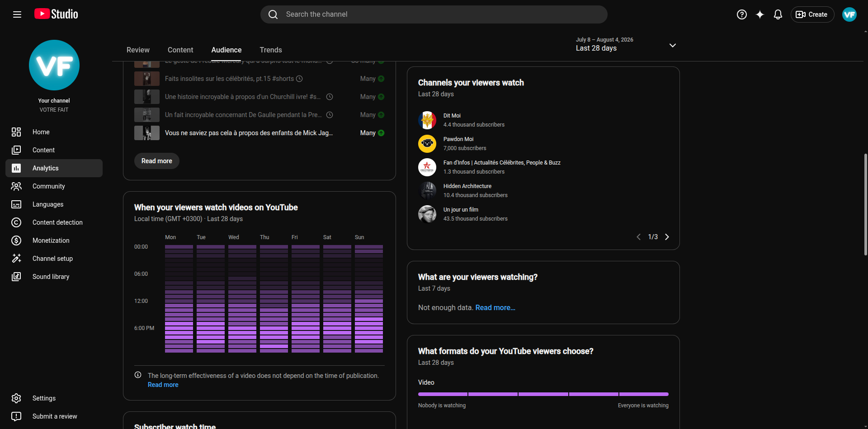Open the Fan d'Infos channel link
The height and width of the screenshot is (429, 868).
click(x=502, y=163)
